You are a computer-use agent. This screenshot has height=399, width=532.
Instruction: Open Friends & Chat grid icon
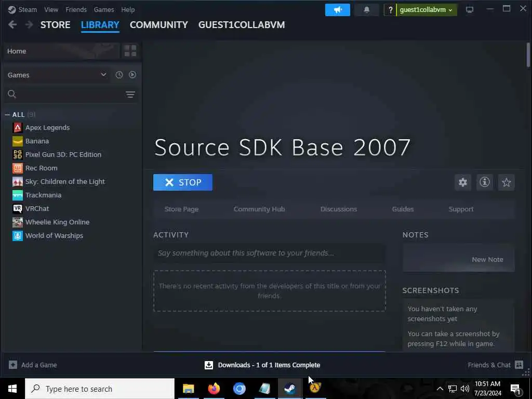pyautogui.click(x=519, y=365)
